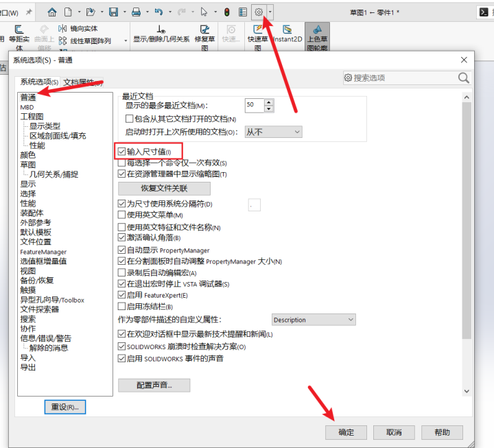Open the Description custom property dropdown
Screen dimensions: 494x448
click(314, 320)
